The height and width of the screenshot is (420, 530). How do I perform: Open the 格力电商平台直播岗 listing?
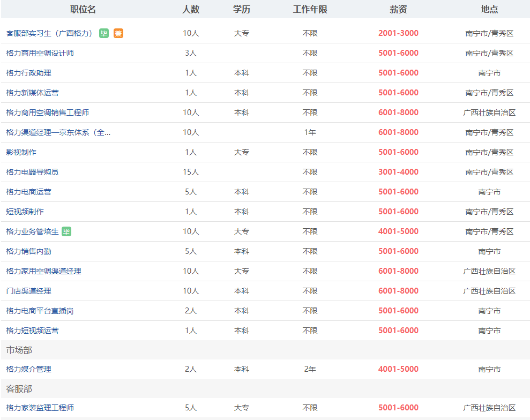tap(40, 311)
